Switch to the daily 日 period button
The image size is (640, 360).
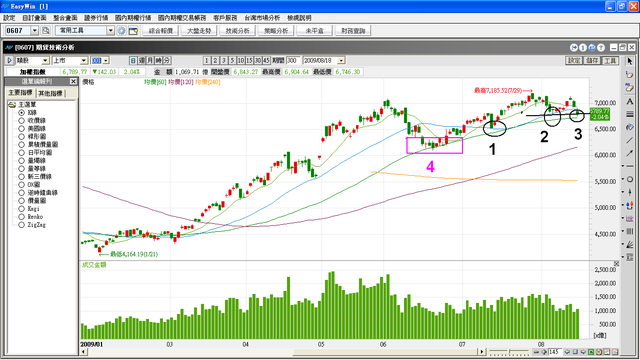coord(133,60)
